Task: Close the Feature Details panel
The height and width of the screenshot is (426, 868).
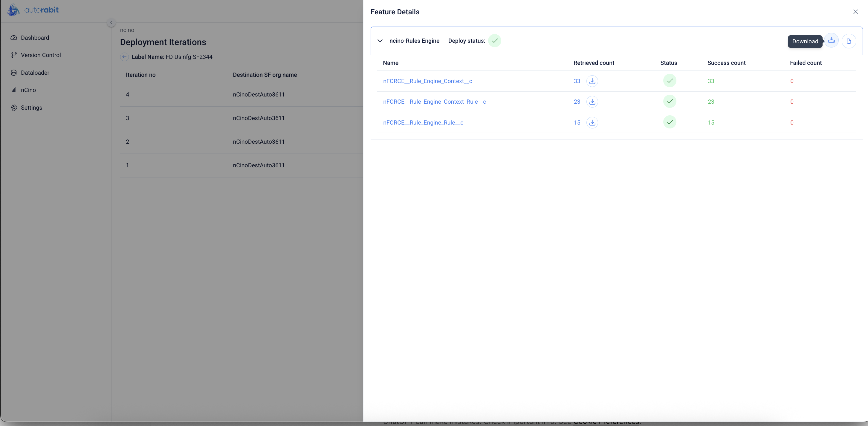Action: click(x=855, y=12)
